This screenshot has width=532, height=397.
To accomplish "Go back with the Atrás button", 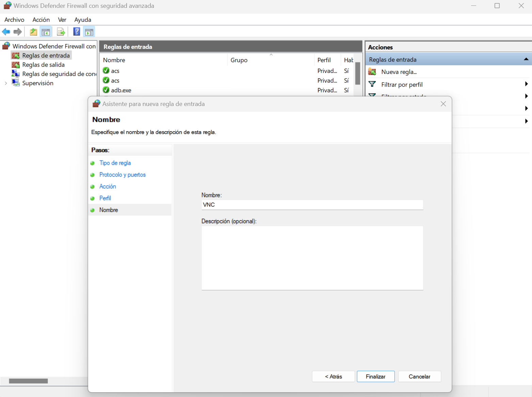I will pyautogui.click(x=333, y=377).
